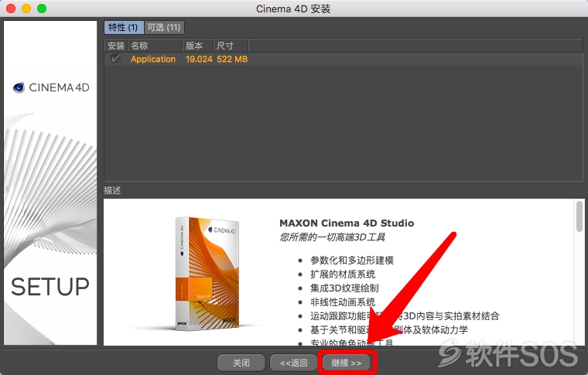Image resolution: width=588 pixels, height=375 pixels.
Task: Click the 集成3D纹理绘制 bullet text
Action: pyautogui.click(x=344, y=288)
